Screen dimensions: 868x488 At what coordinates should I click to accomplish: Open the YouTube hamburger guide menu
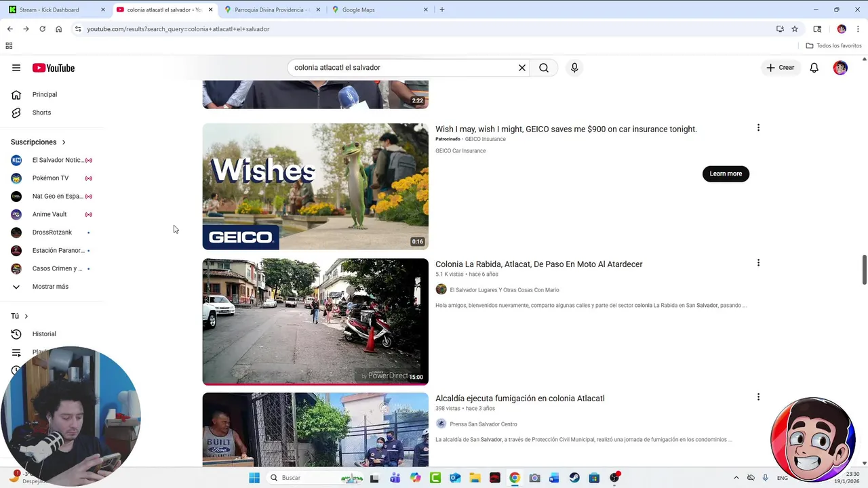(x=16, y=68)
